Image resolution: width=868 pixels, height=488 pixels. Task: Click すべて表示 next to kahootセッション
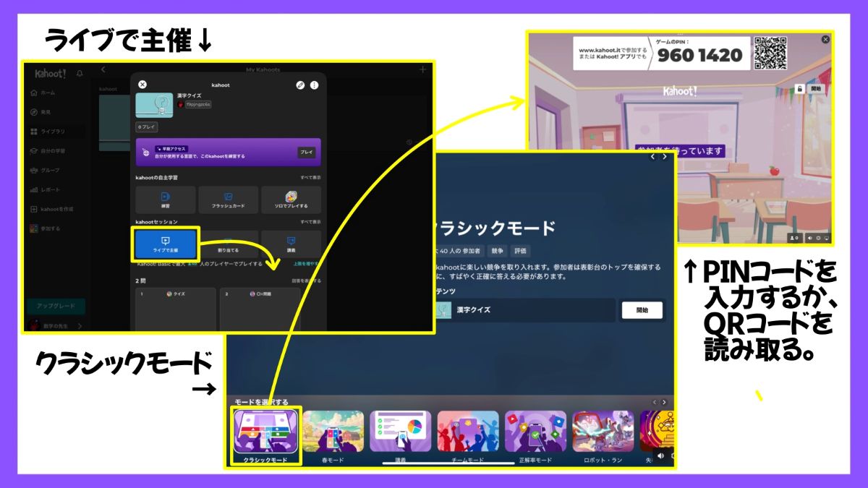(311, 222)
